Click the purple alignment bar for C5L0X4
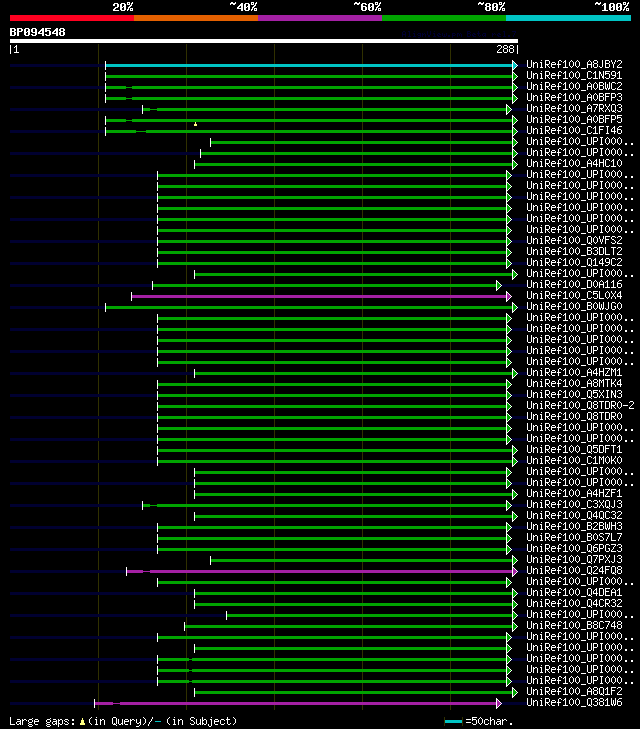The height and width of the screenshot is (729, 640). click(x=319, y=296)
